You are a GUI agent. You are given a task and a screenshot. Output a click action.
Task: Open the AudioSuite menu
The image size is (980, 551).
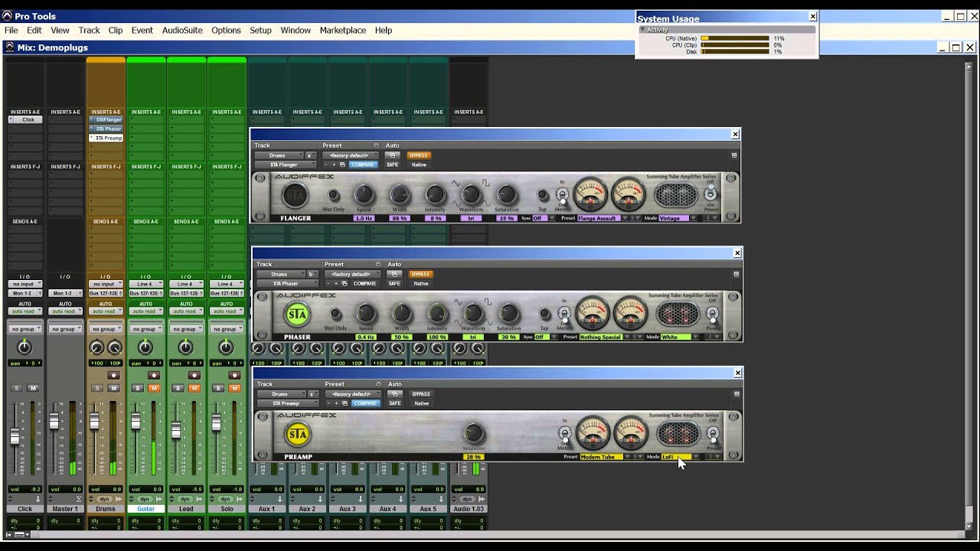coord(182,31)
